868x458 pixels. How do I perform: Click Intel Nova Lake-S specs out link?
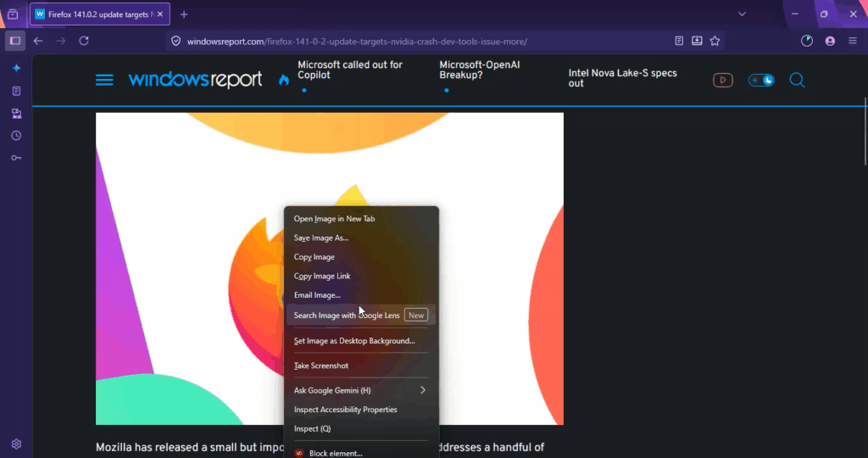pos(622,78)
